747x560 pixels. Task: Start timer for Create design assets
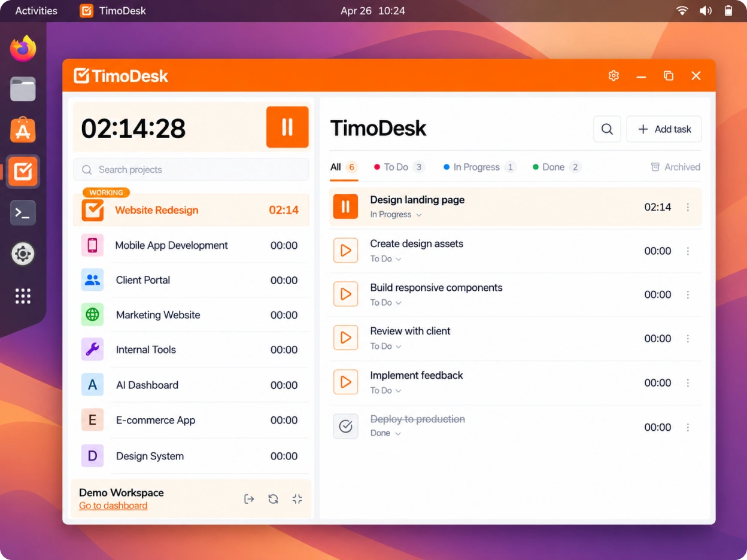coord(345,251)
